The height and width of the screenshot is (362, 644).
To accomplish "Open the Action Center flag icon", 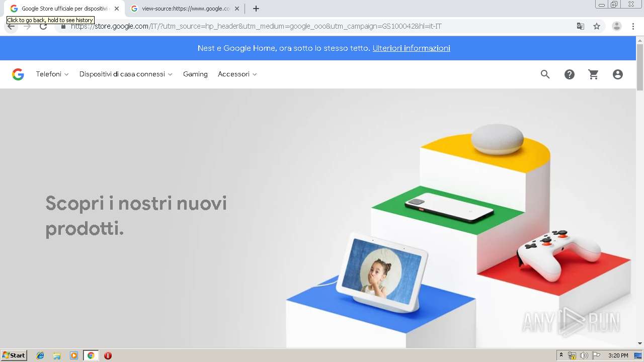I will click(x=596, y=355).
